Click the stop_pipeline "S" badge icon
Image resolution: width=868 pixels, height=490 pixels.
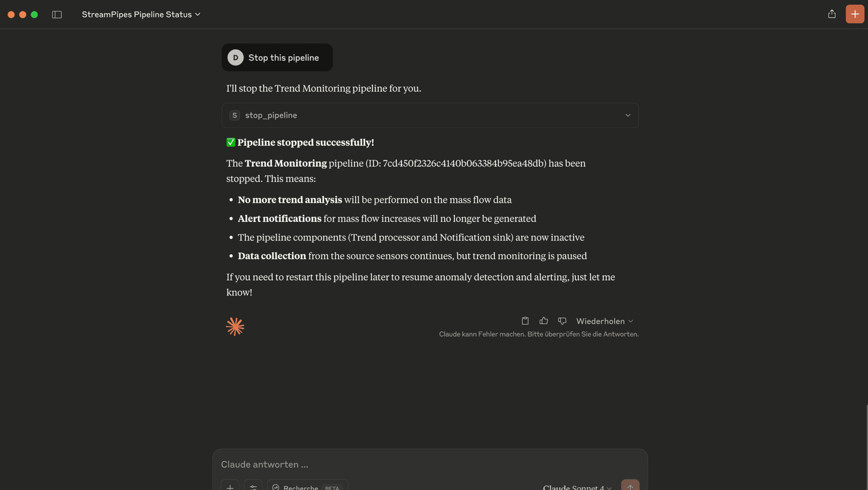coord(235,115)
